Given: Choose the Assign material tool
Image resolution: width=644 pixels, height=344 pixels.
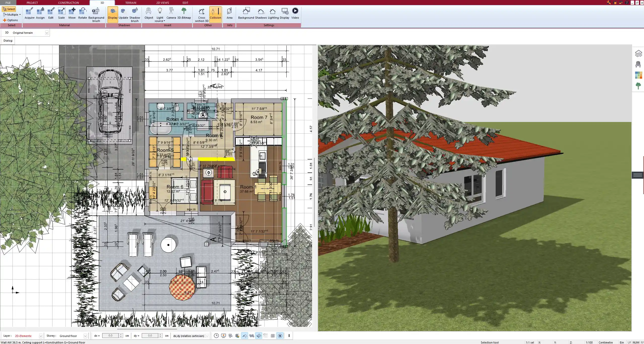Looking at the screenshot, I should 40,14.
